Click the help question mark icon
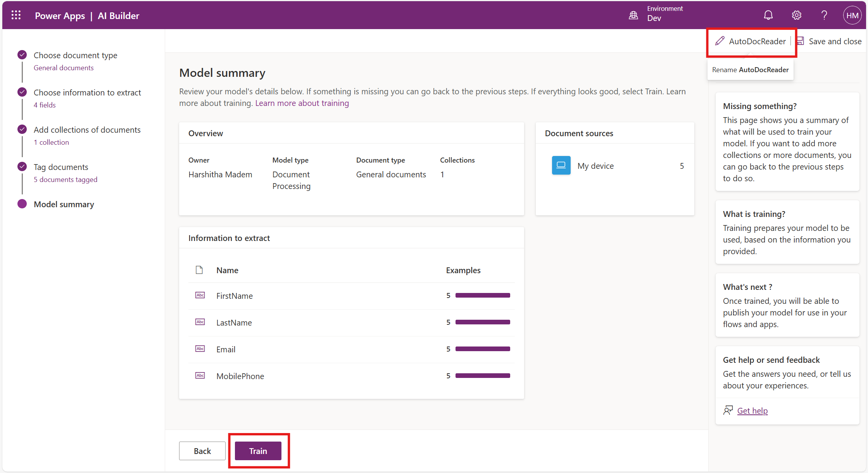 (824, 15)
